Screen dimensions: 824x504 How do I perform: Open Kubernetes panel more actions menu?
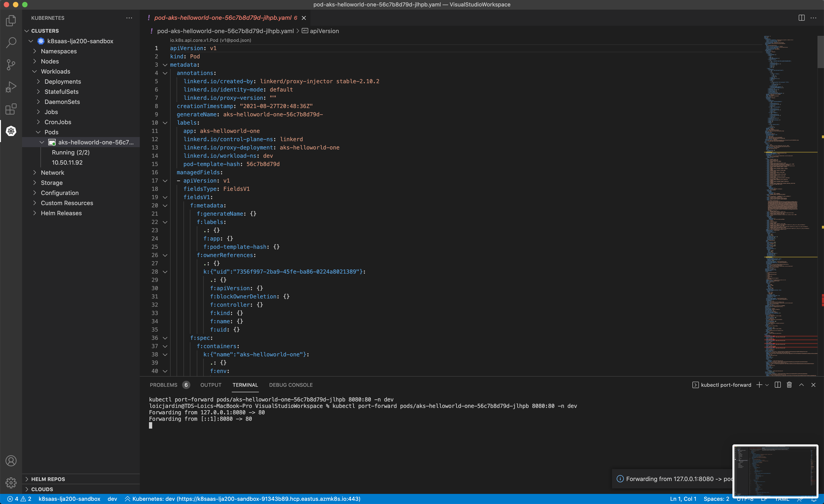129,18
